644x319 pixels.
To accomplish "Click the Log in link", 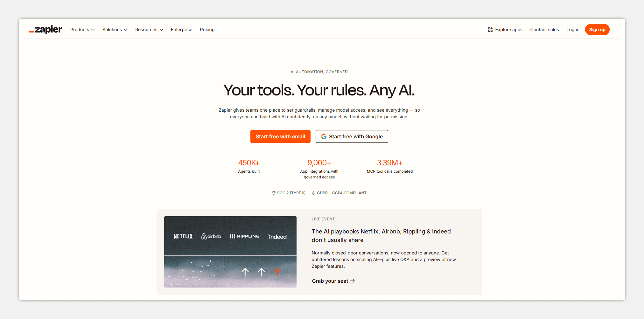I will pos(573,30).
